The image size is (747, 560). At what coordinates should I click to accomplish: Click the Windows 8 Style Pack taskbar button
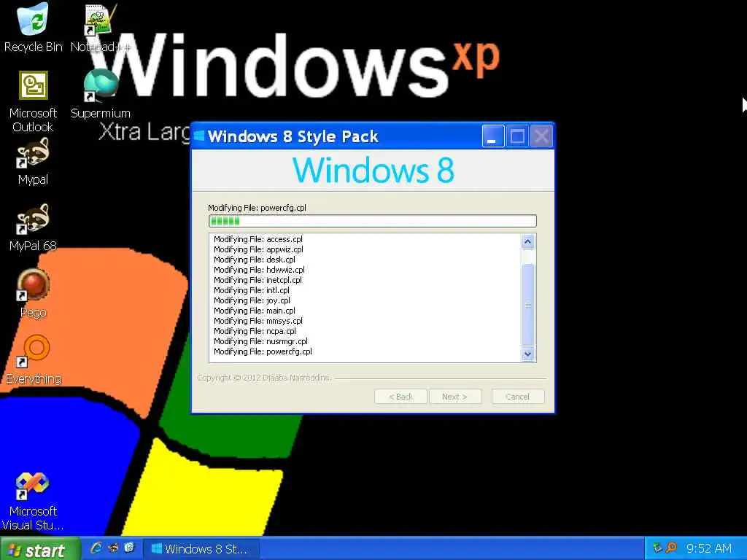click(x=201, y=549)
